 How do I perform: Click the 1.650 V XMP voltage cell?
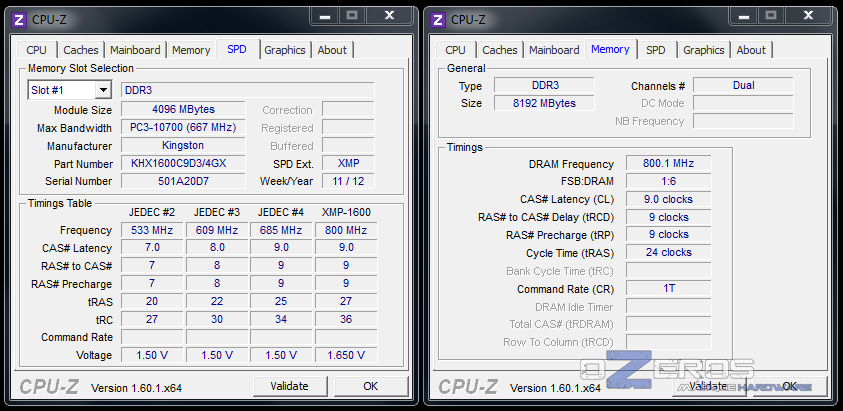click(x=346, y=355)
